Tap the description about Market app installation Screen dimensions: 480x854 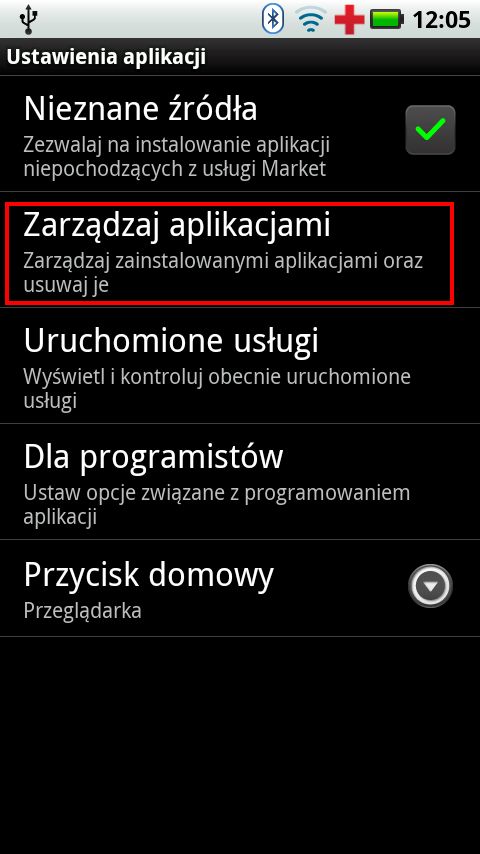coord(177,157)
